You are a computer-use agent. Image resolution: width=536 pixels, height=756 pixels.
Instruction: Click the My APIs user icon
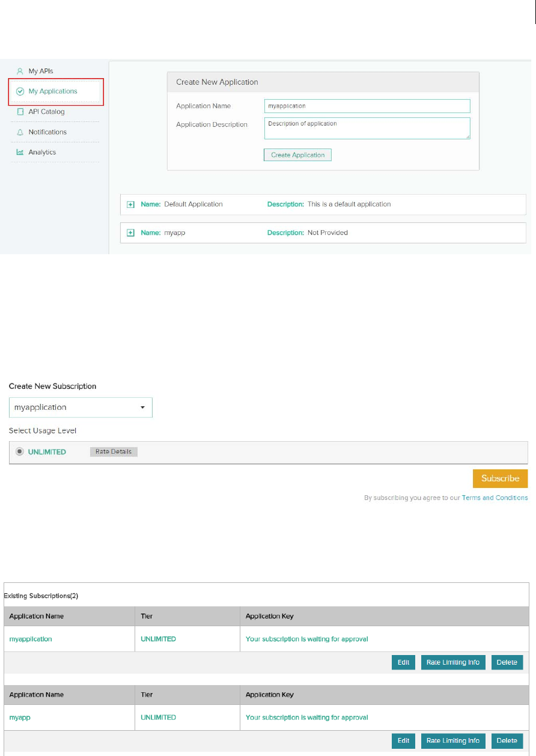coord(20,71)
